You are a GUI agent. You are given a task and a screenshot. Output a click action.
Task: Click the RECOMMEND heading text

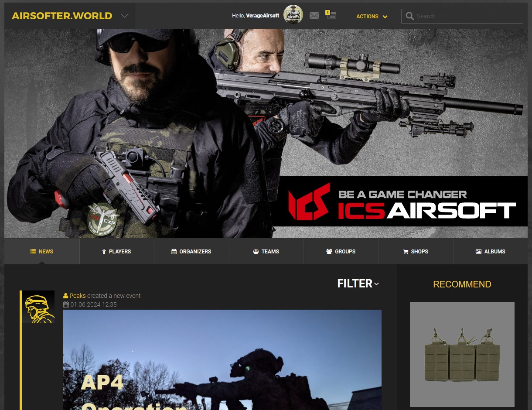[462, 284]
